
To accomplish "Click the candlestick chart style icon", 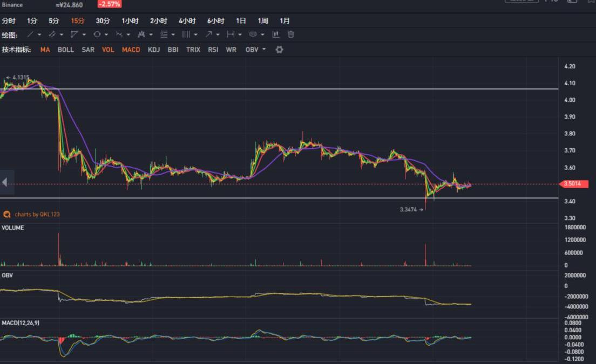I will pyautogui.click(x=276, y=35).
